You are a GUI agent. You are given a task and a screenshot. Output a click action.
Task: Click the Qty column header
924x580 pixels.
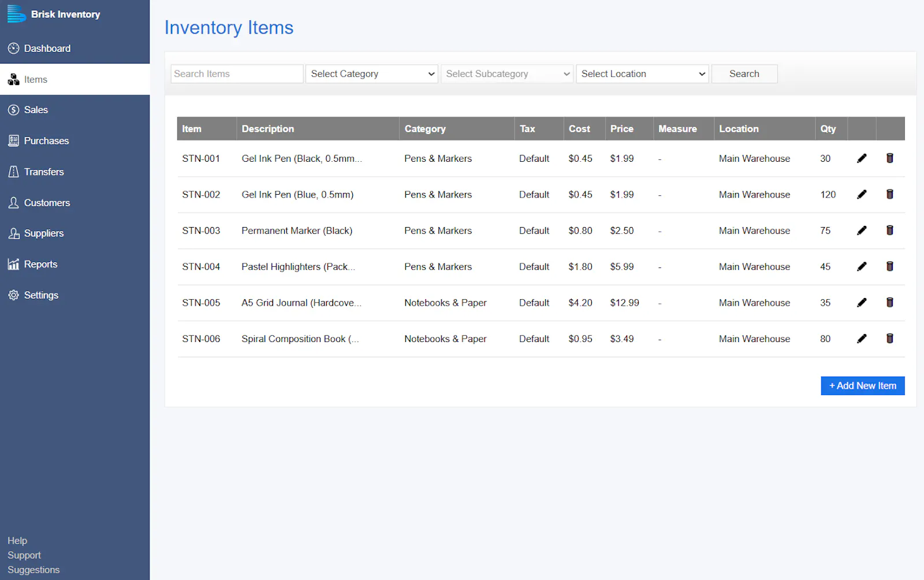click(x=831, y=129)
